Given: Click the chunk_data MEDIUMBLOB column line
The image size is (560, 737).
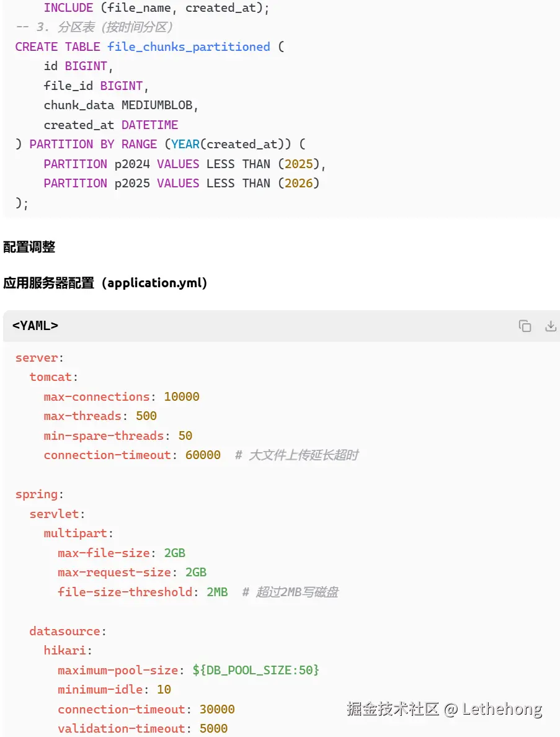Looking at the screenshot, I should pyautogui.click(x=121, y=105).
